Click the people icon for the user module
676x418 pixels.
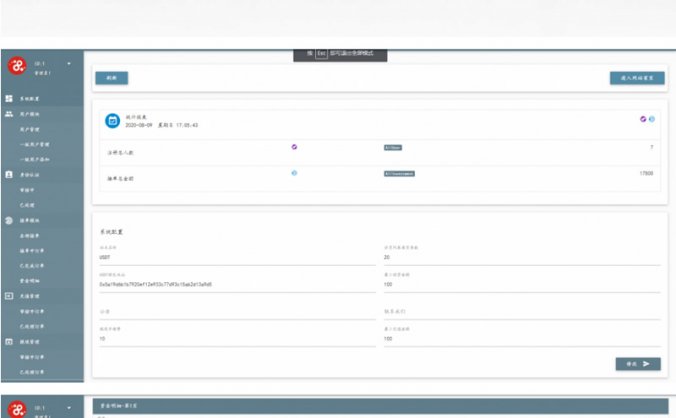pos(9,115)
